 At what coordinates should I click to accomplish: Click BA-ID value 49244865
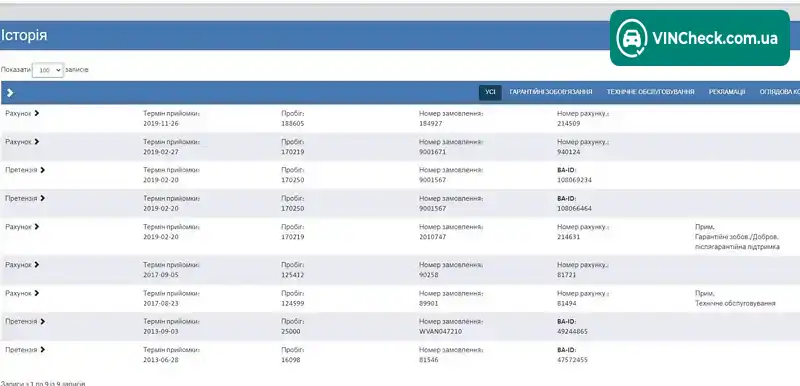(572, 331)
